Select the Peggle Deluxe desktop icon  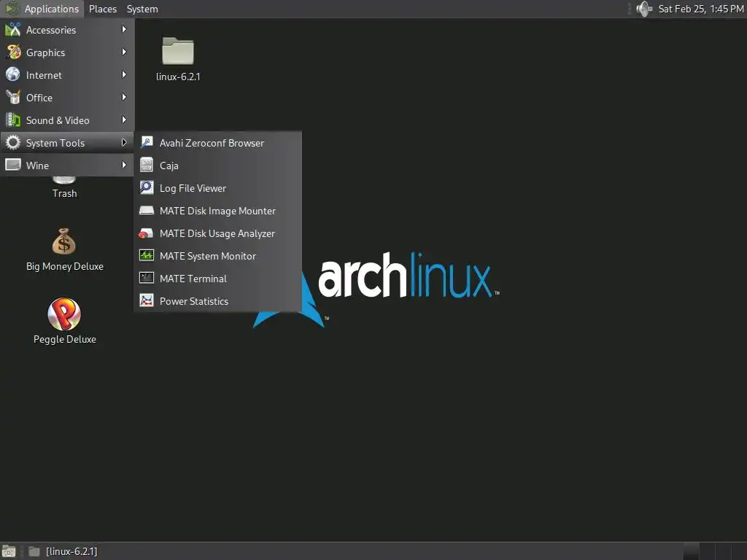tap(64, 314)
